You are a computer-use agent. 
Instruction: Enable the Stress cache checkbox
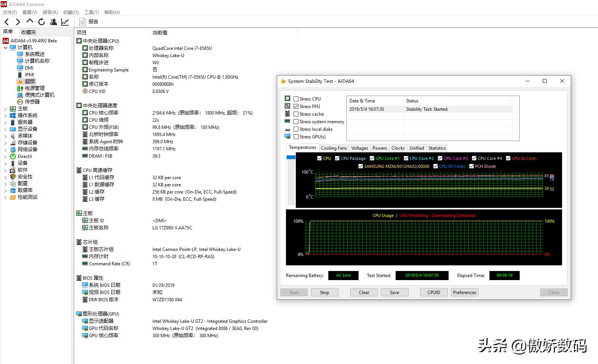click(x=296, y=114)
